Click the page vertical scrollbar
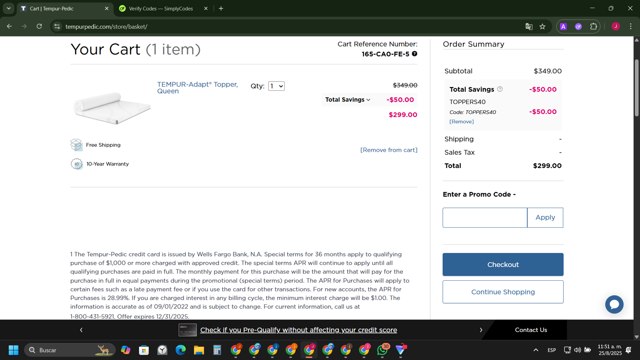This screenshot has width=640, height=360. (636, 88)
